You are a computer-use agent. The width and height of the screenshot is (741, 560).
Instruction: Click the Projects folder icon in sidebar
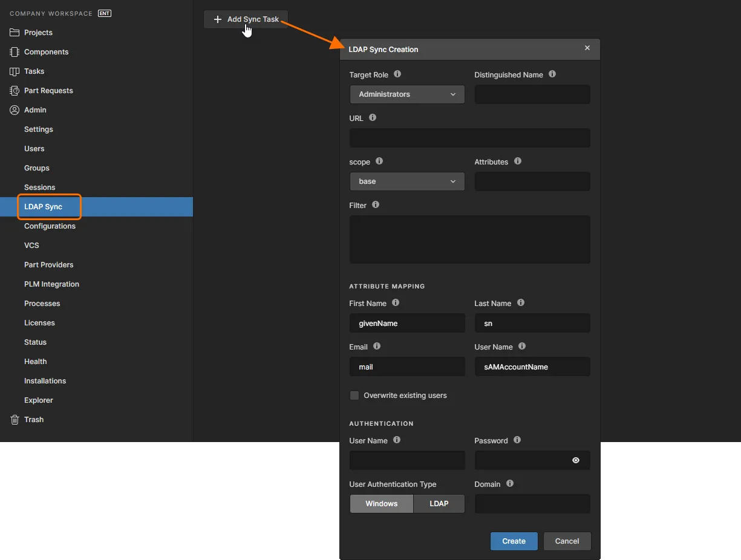pyautogui.click(x=15, y=33)
